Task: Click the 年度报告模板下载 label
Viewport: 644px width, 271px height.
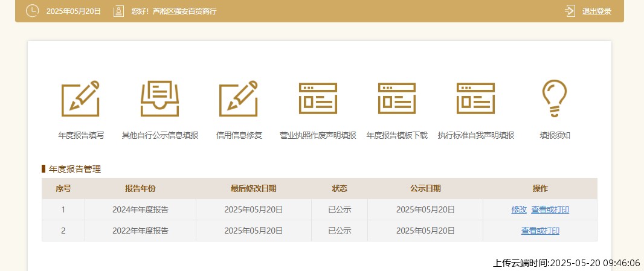Action: click(x=397, y=135)
